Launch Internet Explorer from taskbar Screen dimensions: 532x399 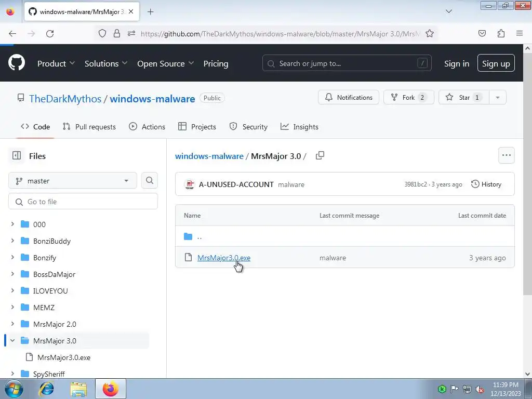tap(46, 389)
